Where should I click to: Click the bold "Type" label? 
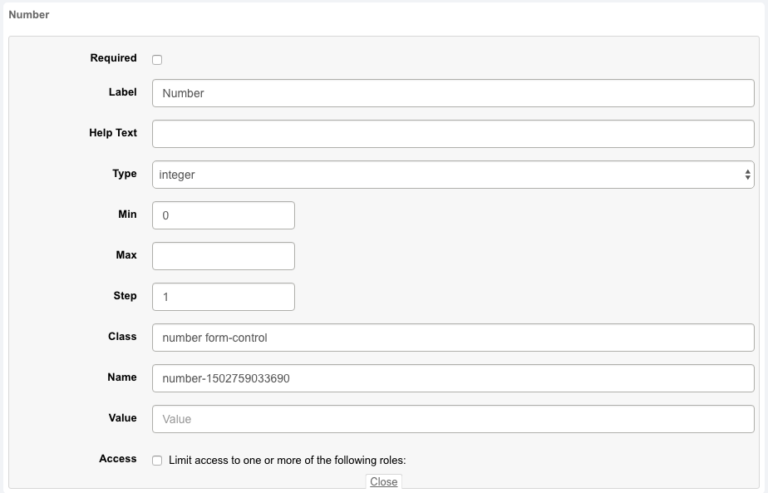tap(124, 173)
